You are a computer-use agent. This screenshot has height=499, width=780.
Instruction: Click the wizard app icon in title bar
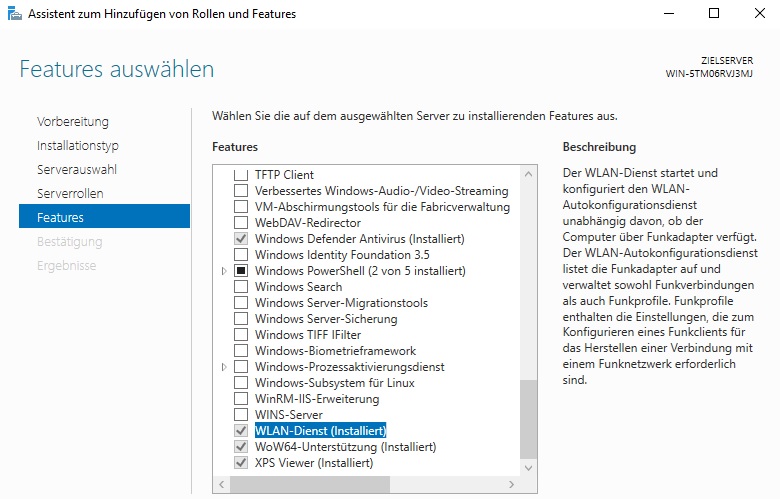tap(15, 14)
